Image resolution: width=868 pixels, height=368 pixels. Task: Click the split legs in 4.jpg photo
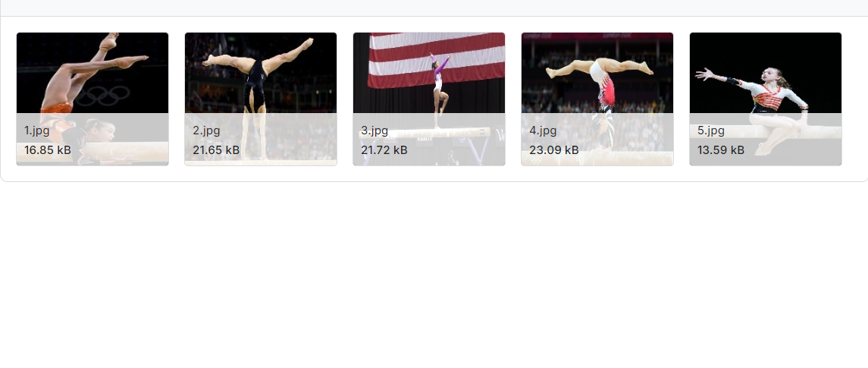pos(599,68)
